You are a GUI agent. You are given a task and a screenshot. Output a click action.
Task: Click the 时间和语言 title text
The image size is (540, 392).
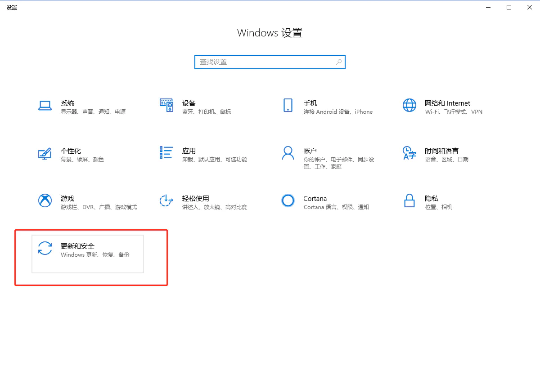click(442, 151)
